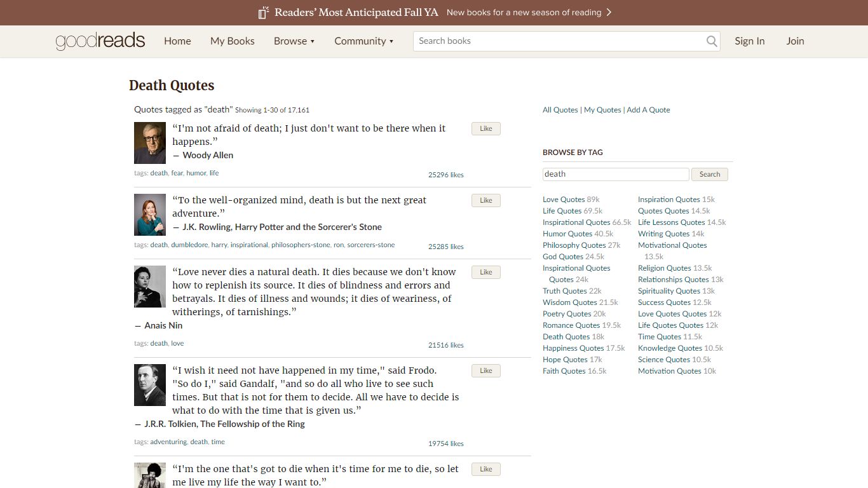
Task: Browse Poetry Quotes tag
Action: coord(567,314)
